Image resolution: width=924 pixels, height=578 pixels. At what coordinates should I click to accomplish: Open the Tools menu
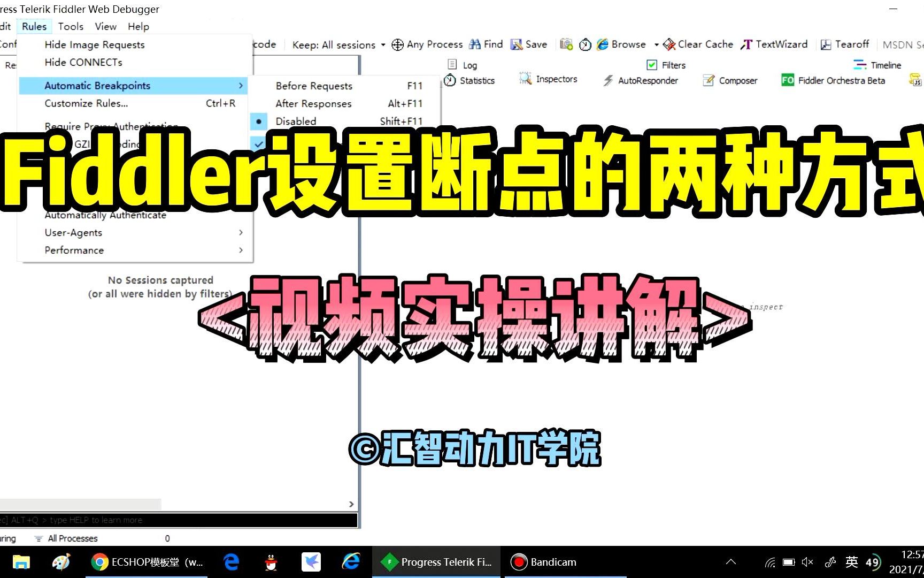71,26
